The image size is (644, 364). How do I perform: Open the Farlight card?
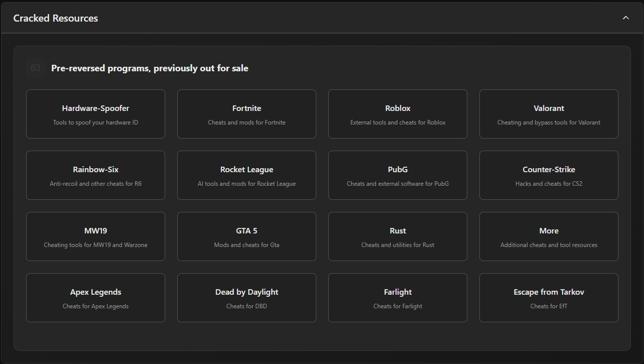tap(398, 298)
